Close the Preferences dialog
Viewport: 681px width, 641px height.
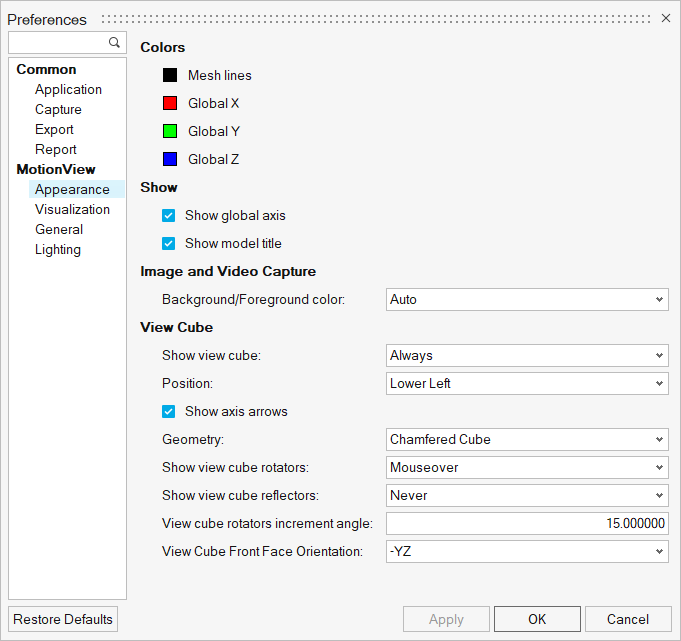tap(665, 18)
